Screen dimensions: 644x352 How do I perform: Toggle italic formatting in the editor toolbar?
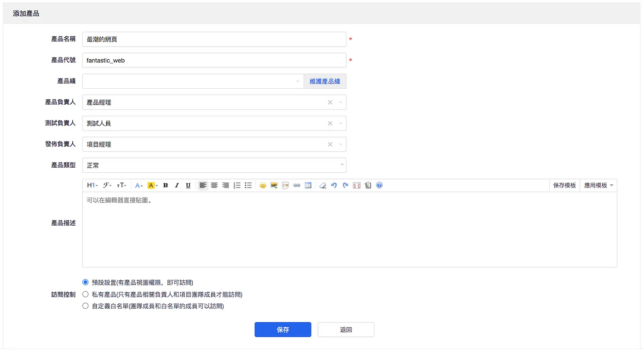point(177,186)
